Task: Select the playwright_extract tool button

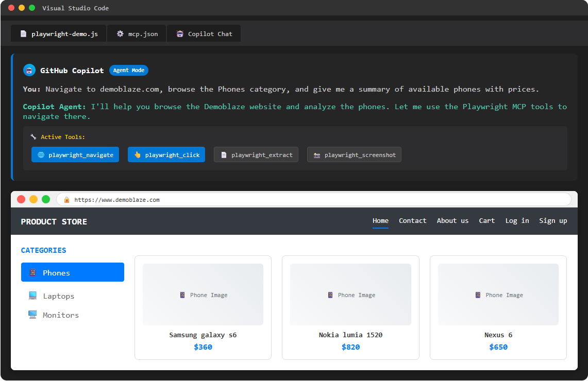Action: 256,155
